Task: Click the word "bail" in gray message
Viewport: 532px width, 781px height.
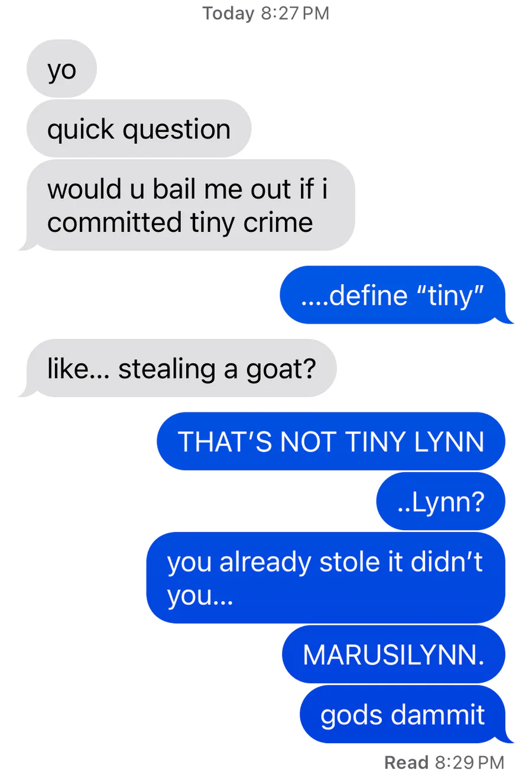Action: (x=174, y=189)
